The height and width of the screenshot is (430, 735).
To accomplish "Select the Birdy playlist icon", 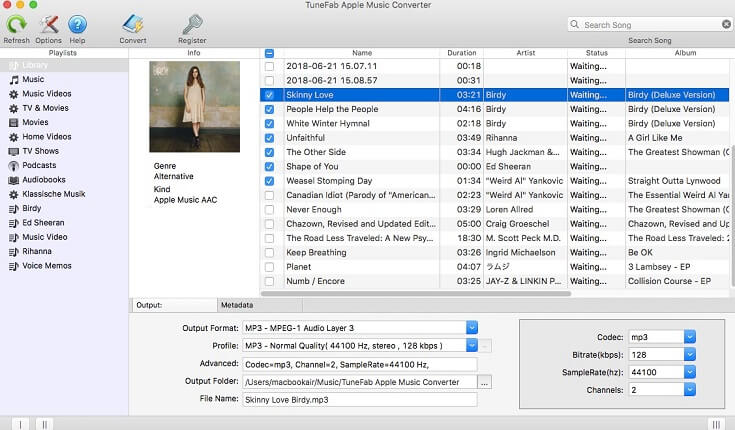I will click(x=14, y=209).
